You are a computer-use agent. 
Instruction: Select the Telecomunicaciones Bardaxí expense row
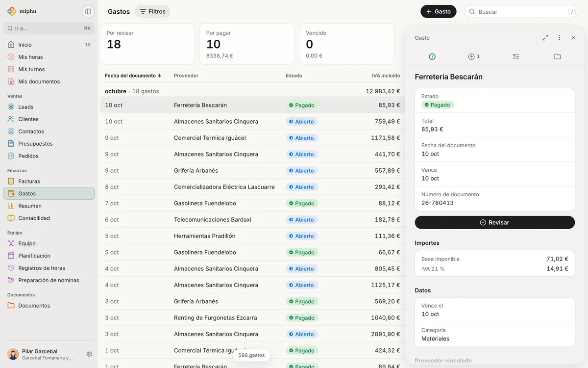coord(252,220)
